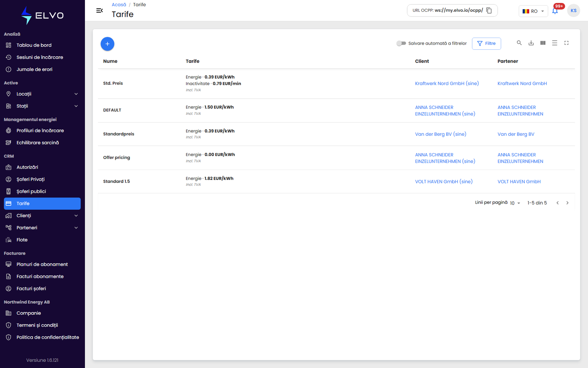Open Planuri de abonament
The image size is (588, 368).
point(42,264)
